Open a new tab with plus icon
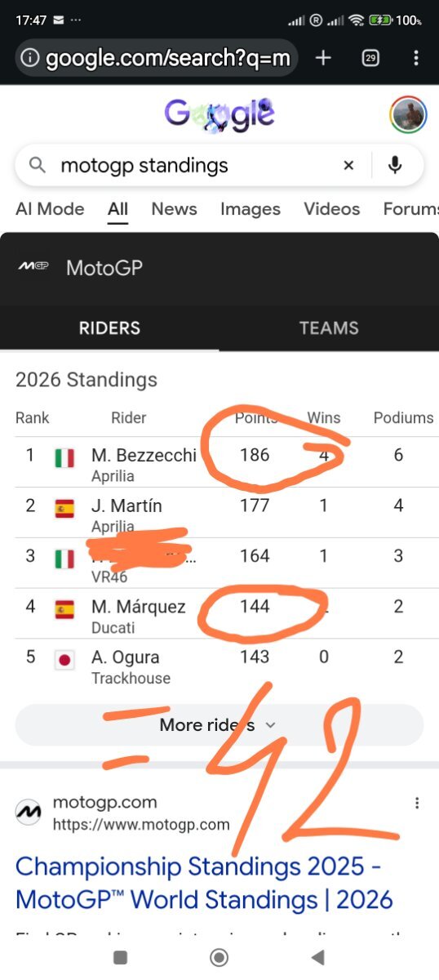Viewport: 439px width, 980px height. 323,58
